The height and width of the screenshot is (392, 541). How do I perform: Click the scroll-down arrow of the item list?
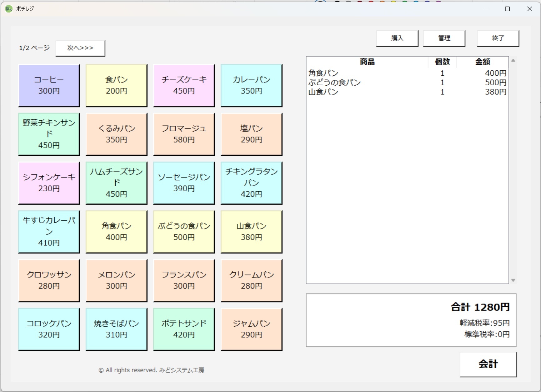click(513, 280)
